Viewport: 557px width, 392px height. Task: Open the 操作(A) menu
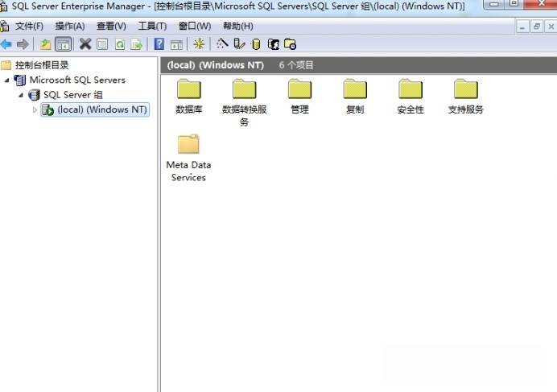70,27
